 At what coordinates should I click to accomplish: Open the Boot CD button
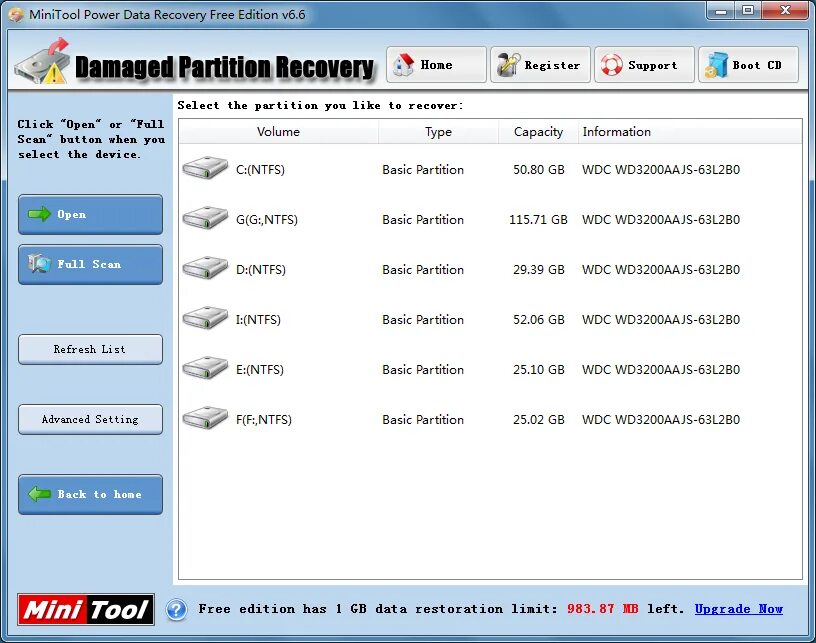[x=748, y=65]
